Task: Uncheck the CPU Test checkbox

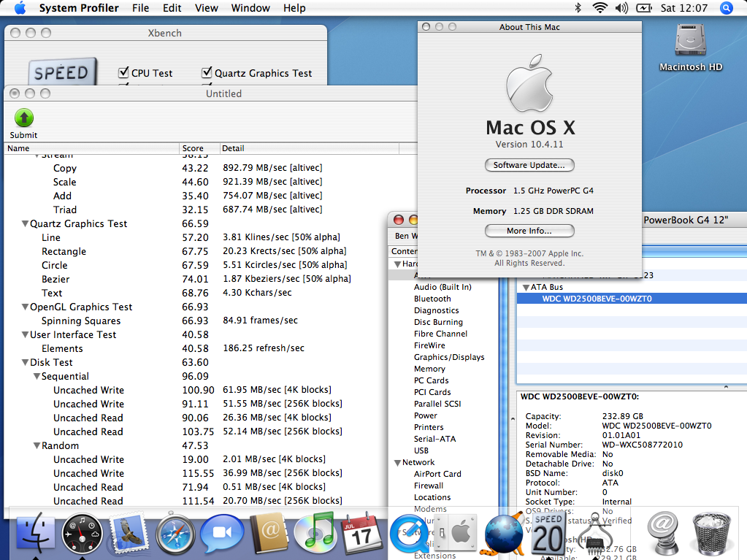Action: click(123, 73)
